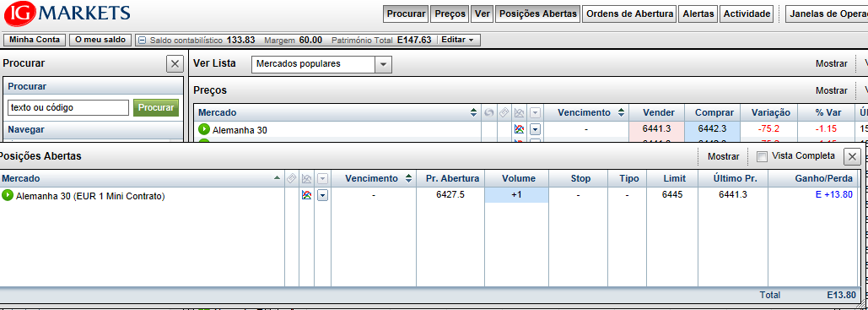Viewport: 868px width, 310px height.
Task: Click the chart icon in the Preços header
Action: coord(520,112)
